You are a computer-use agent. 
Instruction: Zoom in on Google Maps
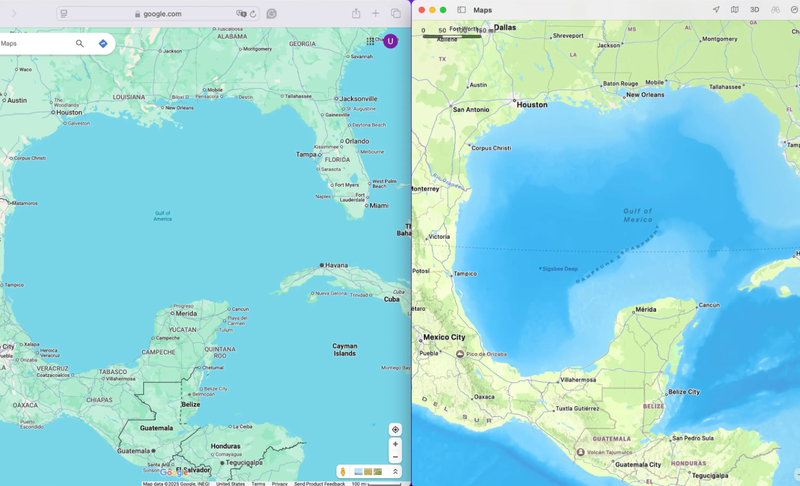395,444
